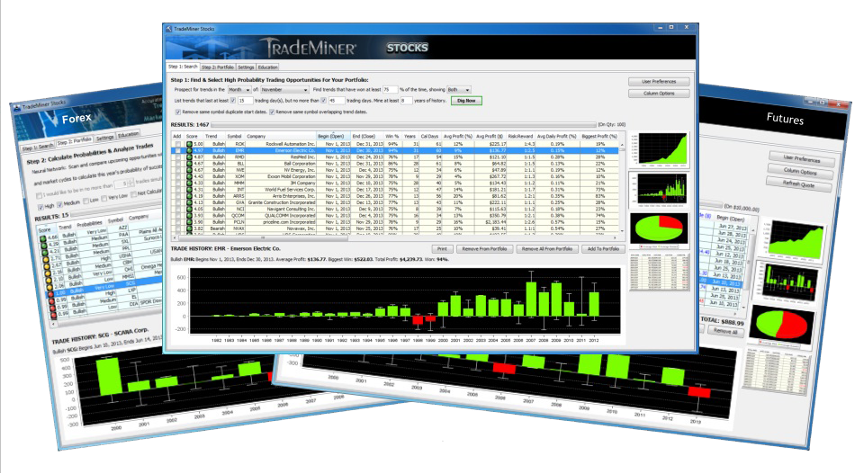Click Refresh Quote in Futures window
This screenshot has width=863, height=473.
(799, 184)
